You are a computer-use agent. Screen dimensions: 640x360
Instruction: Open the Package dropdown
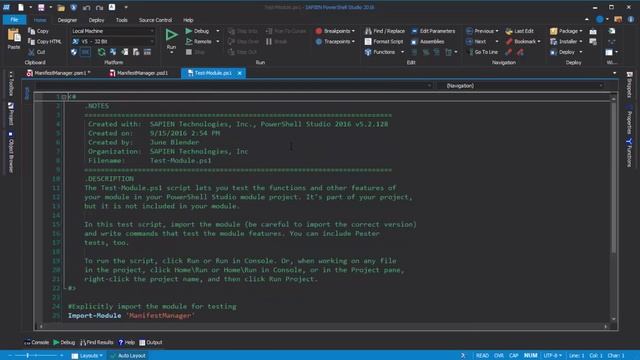566,31
